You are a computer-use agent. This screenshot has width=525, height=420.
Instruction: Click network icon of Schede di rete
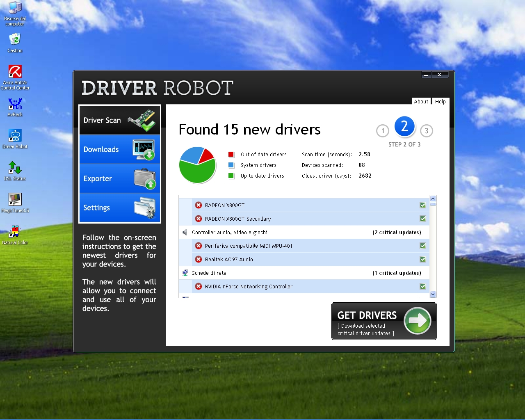185,273
